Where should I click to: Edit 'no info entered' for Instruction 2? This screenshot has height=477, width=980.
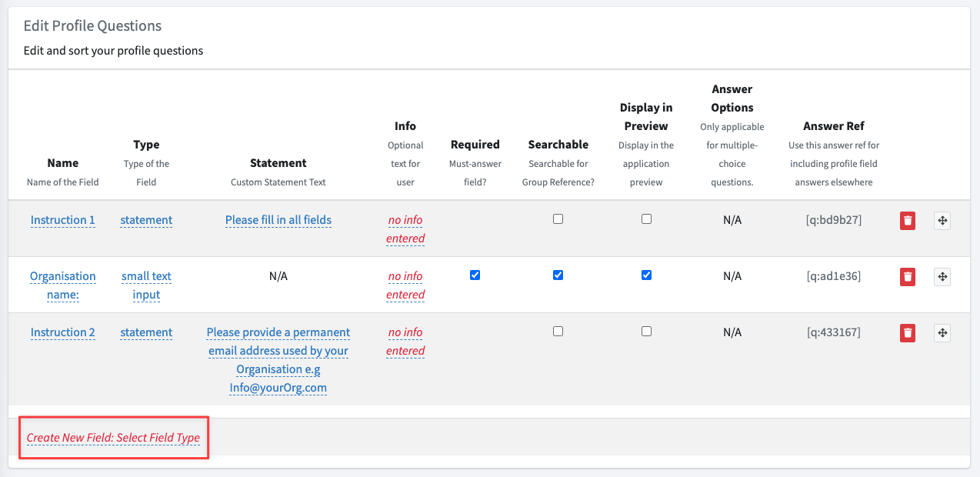pos(405,342)
